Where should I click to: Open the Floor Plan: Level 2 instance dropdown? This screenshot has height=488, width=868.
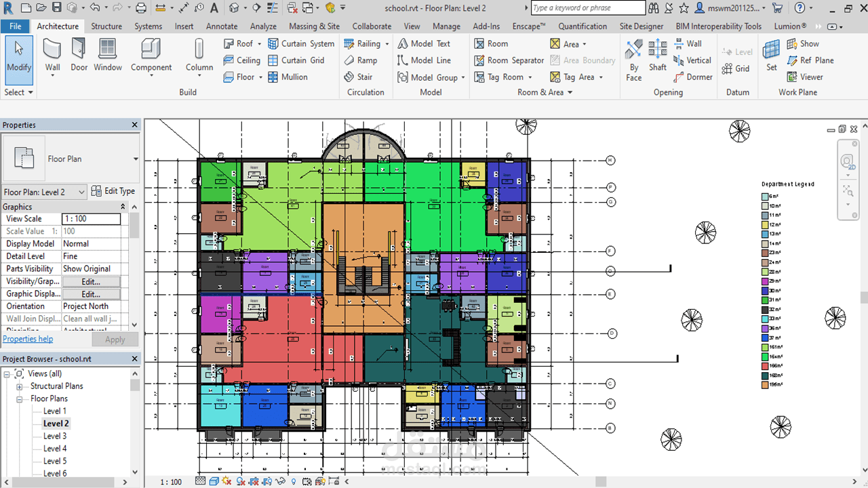(x=44, y=192)
